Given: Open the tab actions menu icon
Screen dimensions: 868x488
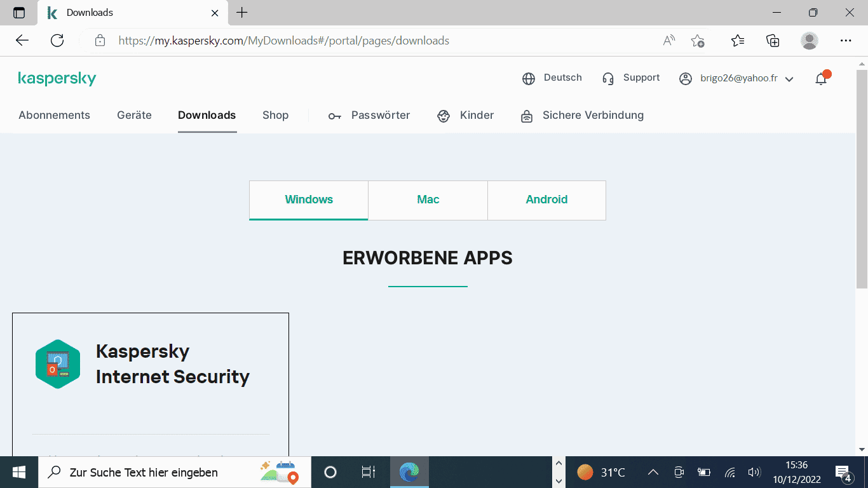Looking at the screenshot, I should click(x=19, y=13).
